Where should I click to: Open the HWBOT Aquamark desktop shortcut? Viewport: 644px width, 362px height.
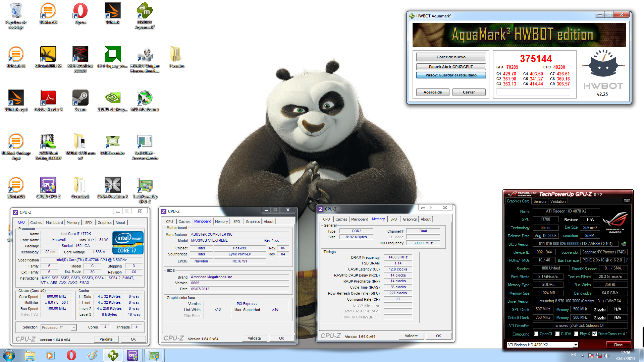point(145,16)
